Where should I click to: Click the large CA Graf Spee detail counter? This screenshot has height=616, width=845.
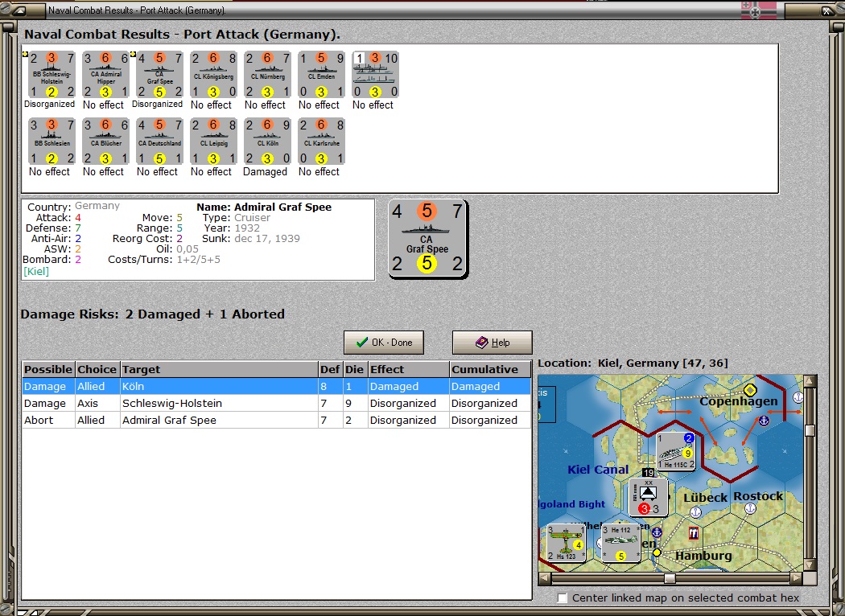pyautogui.click(x=428, y=239)
